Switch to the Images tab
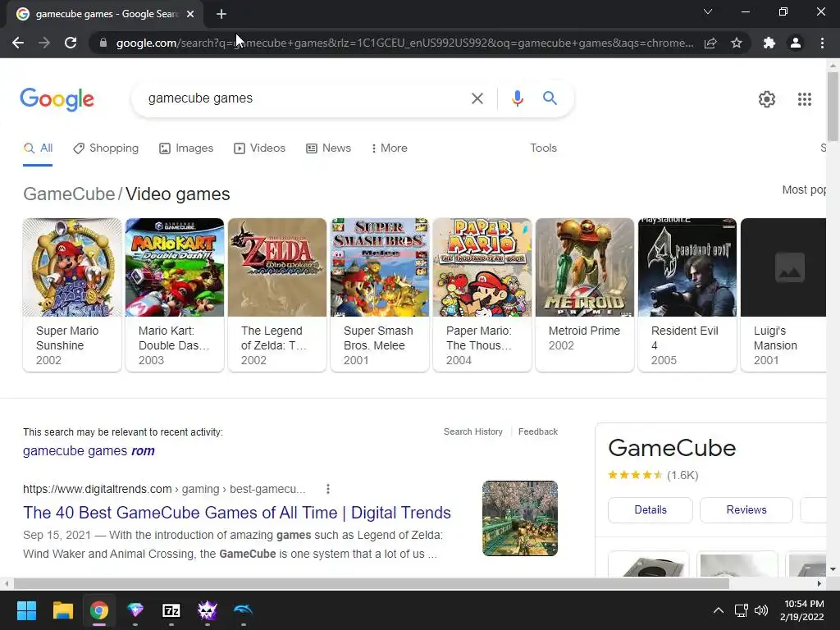The image size is (840, 630). click(x=186, y=148)
